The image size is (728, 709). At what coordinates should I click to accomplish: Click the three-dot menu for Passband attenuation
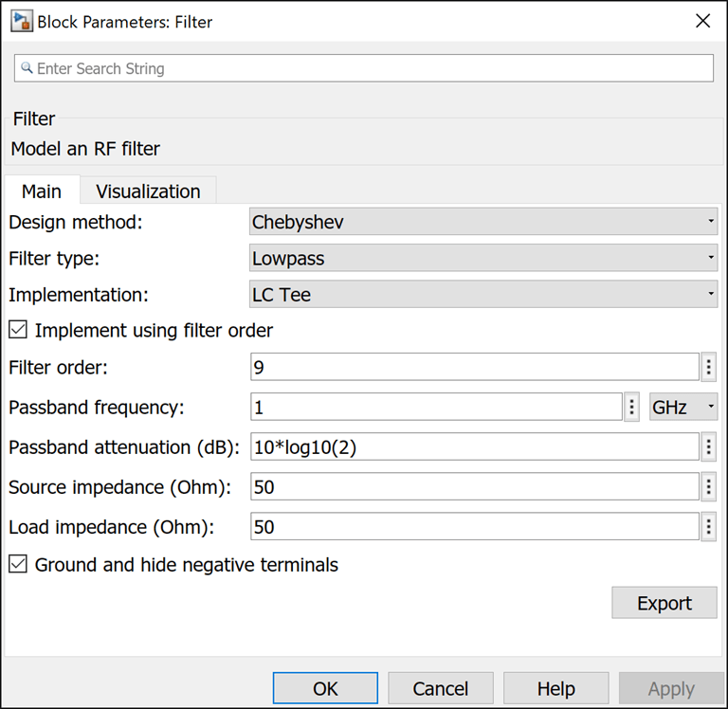tap(708, 447)
